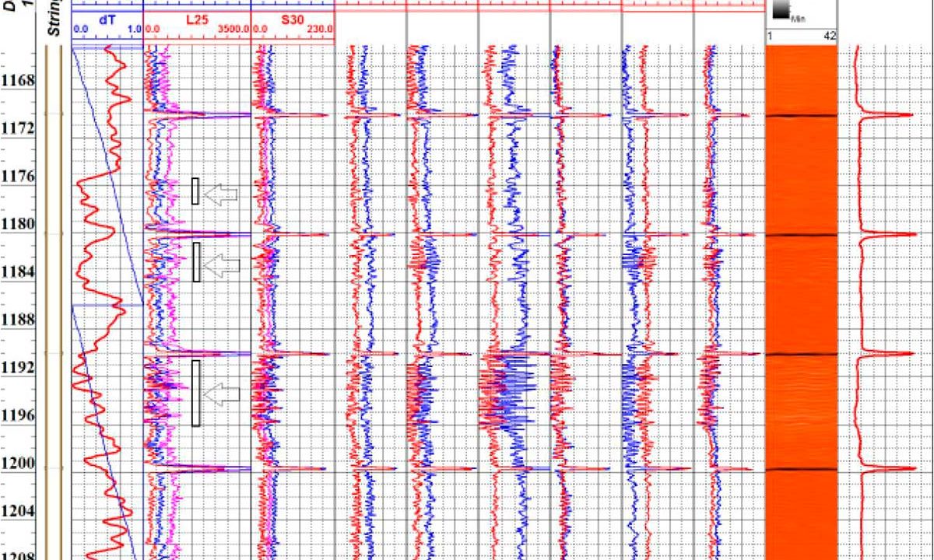Image resolution: width=934 pixels, height=560 pixels.
Task: Select the small rectangle marker near depth 1177
Action: pos(195,191)
